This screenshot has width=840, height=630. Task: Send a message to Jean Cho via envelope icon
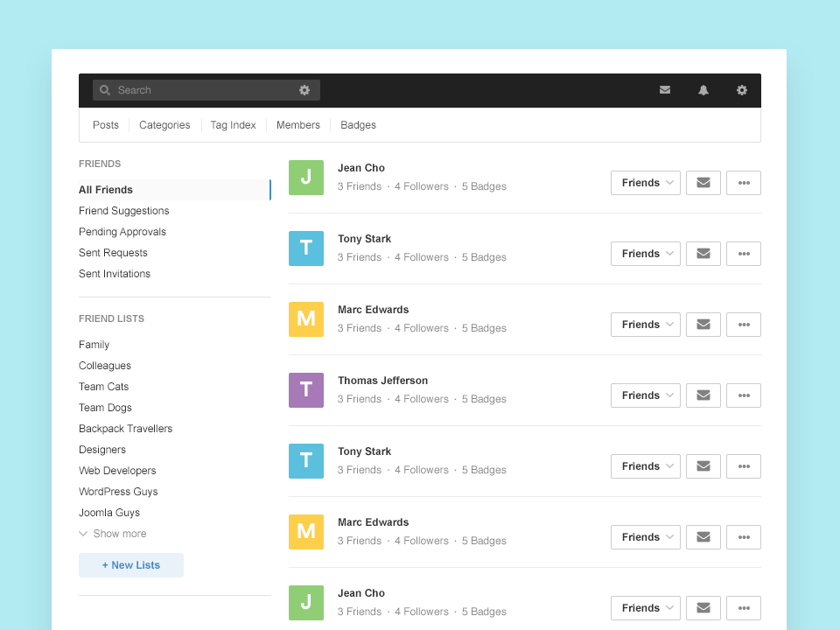(703, 182)
